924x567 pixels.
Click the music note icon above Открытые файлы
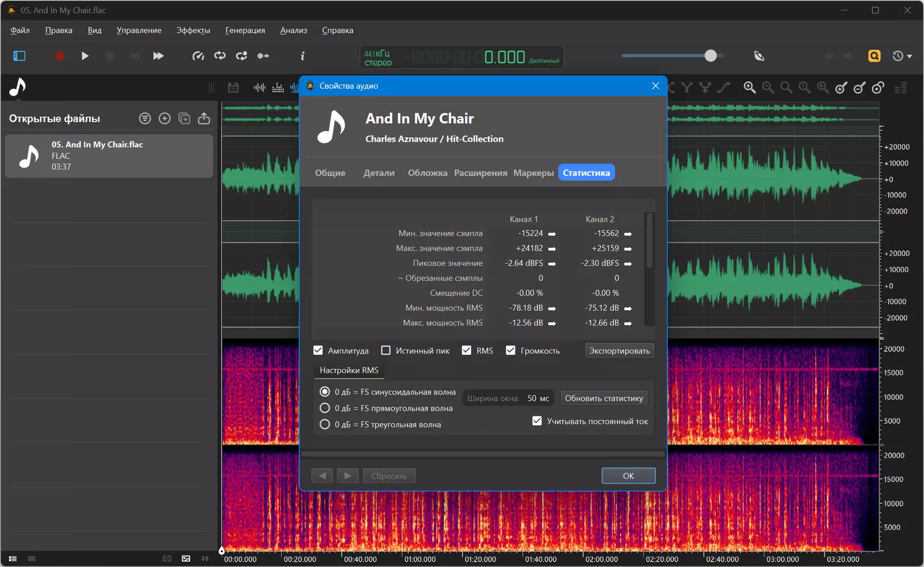coord(18,87)
